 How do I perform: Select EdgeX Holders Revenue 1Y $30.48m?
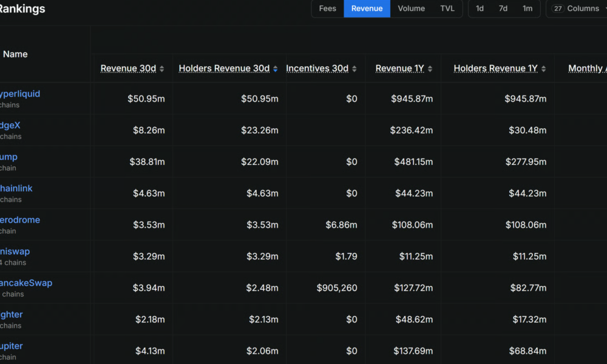coord(527,130)
